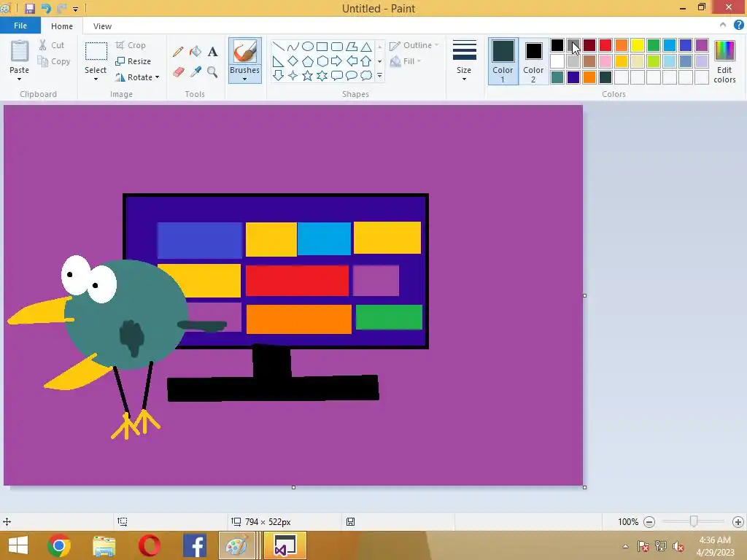Open the Brushes dropdown arrow
The image size is (747, 560).
pos(244,79)
